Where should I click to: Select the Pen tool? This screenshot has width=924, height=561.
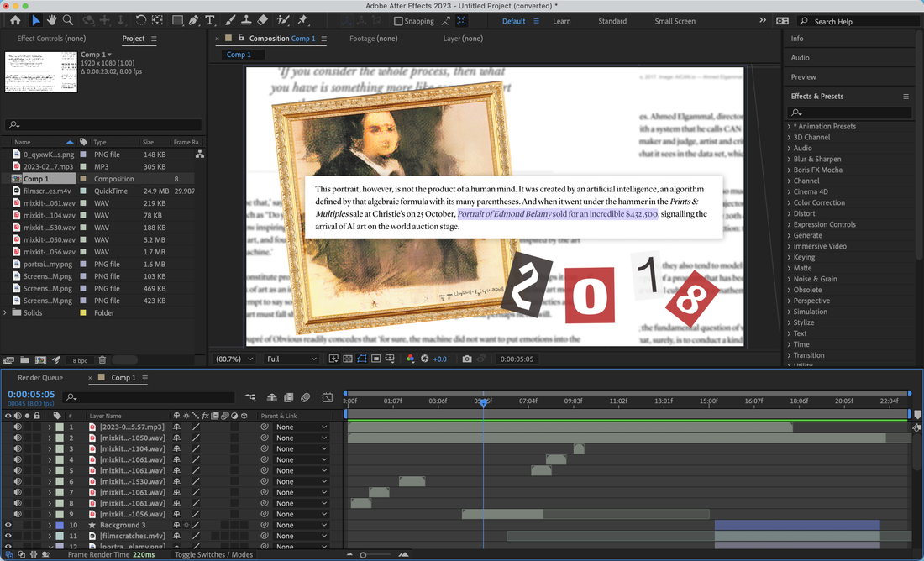pyautogui.click(x=193, y=20)
